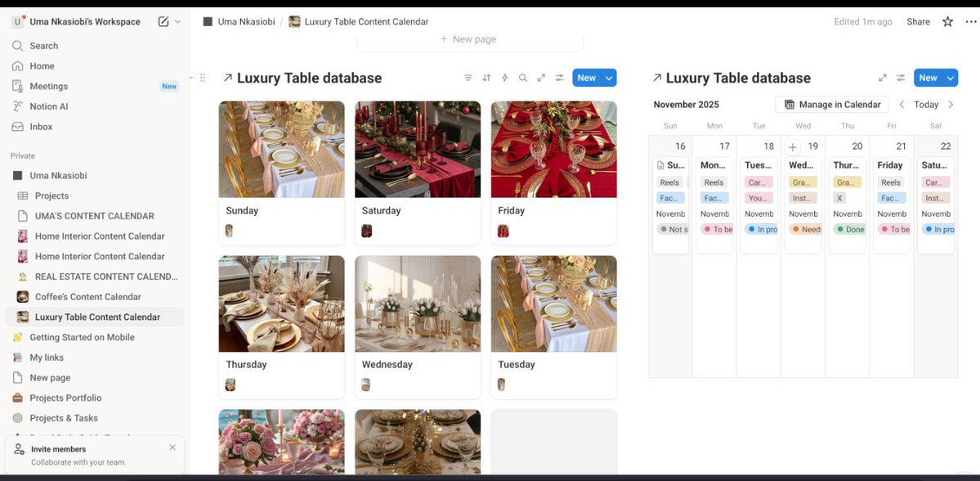The image size is (980, 481).
Task: Jump to Today in calendar
Action: point(925,105)
